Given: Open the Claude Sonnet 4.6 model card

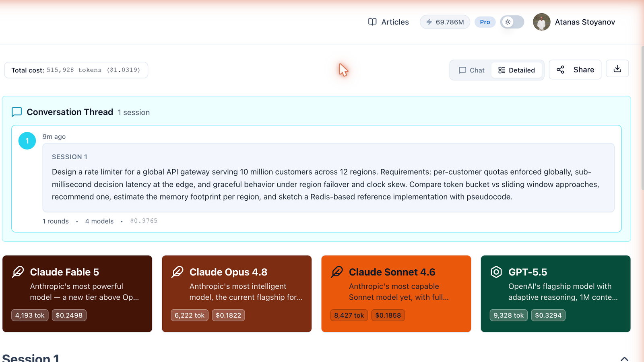Looking at the screenshot, I should [396, 294].
